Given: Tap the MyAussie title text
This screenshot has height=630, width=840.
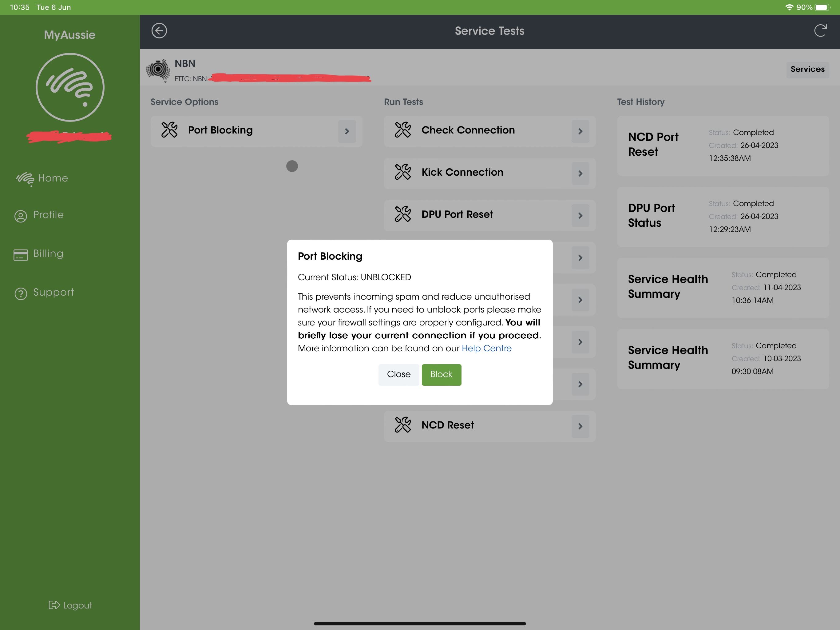Looking at the screenshot, I should [x=69, y=35].
